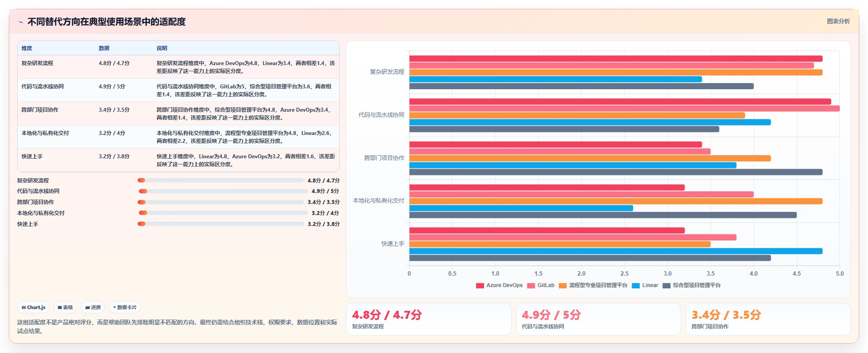Click the GitLab bar for 代码与流水线协同

pos(625,109)
